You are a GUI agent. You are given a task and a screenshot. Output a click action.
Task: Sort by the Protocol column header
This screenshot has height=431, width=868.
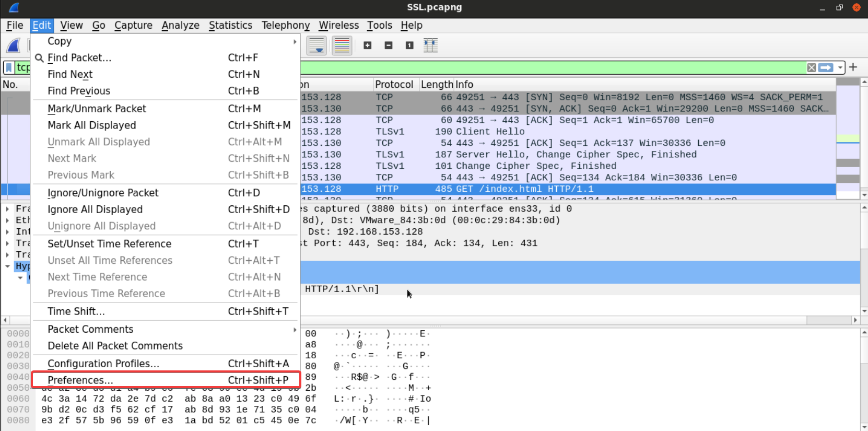pos(394,85)
